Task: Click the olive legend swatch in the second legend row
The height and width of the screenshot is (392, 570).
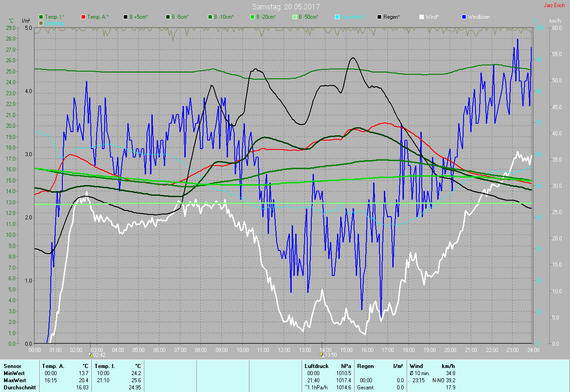Action: [x=41, y=23]
